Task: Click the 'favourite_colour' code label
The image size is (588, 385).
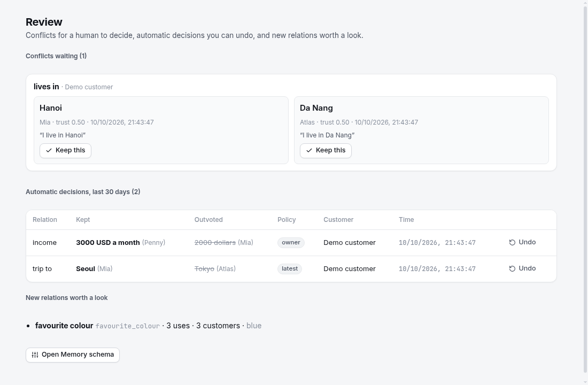Action: point(128,326)
